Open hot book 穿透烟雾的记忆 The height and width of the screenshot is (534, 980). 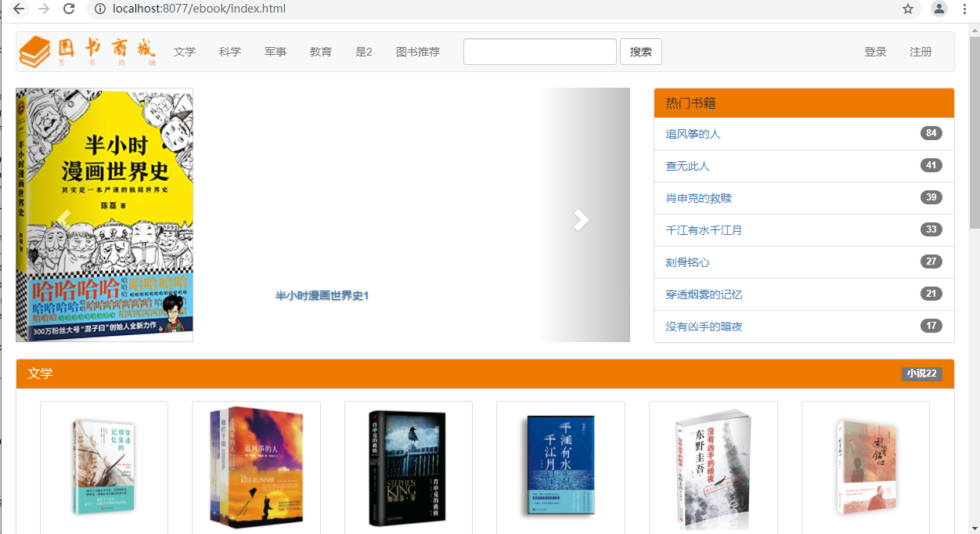704,294
